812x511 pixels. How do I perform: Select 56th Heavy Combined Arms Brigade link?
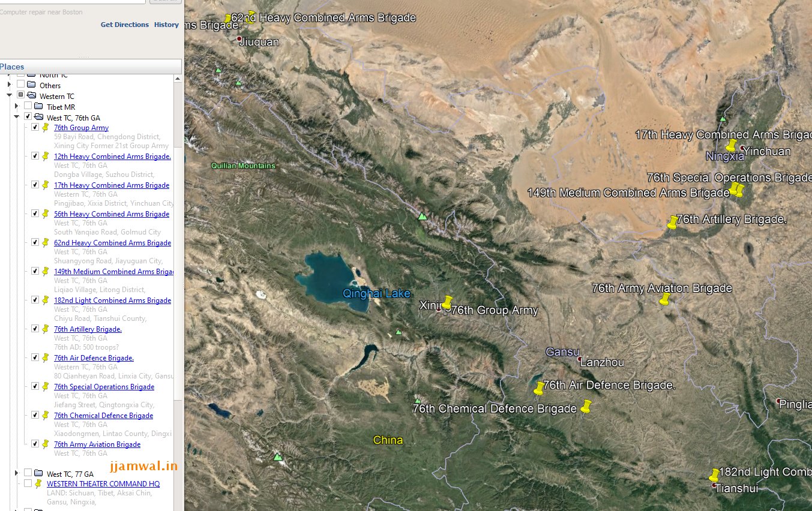click(112, 214)
